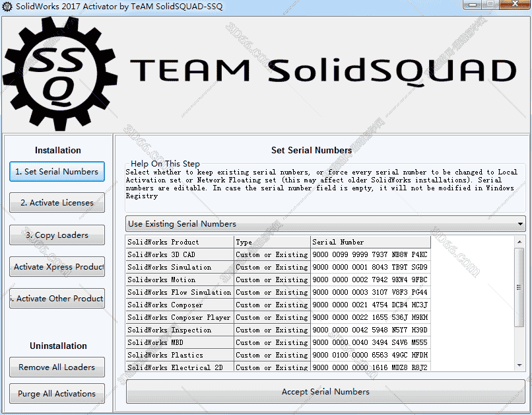532x415 pixels.
Task: Click the Serial Number column header
Action: click(x=370, y=243)
